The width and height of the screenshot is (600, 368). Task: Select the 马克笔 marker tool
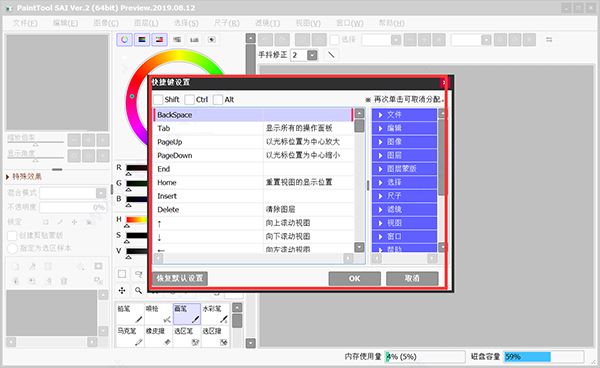(x=130, y=336)
